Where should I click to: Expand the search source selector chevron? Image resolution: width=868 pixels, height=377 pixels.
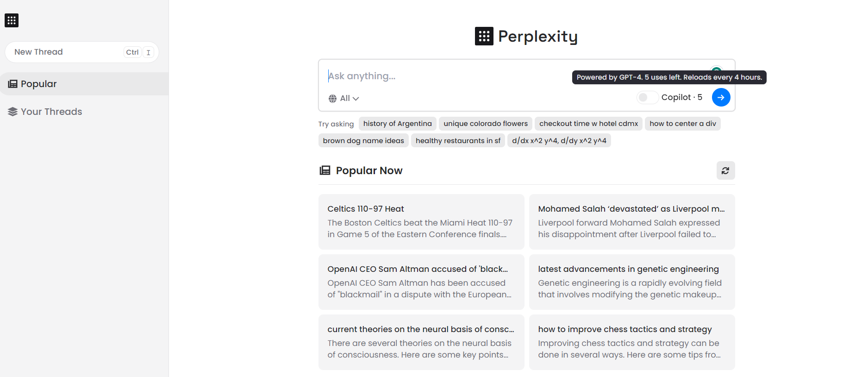[x=356, y=98]
